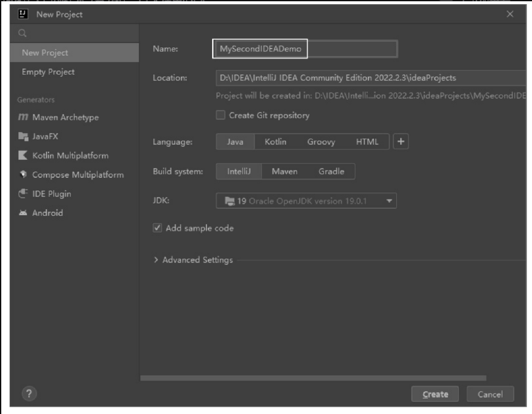Select New Project in left list

coord(74,53)
